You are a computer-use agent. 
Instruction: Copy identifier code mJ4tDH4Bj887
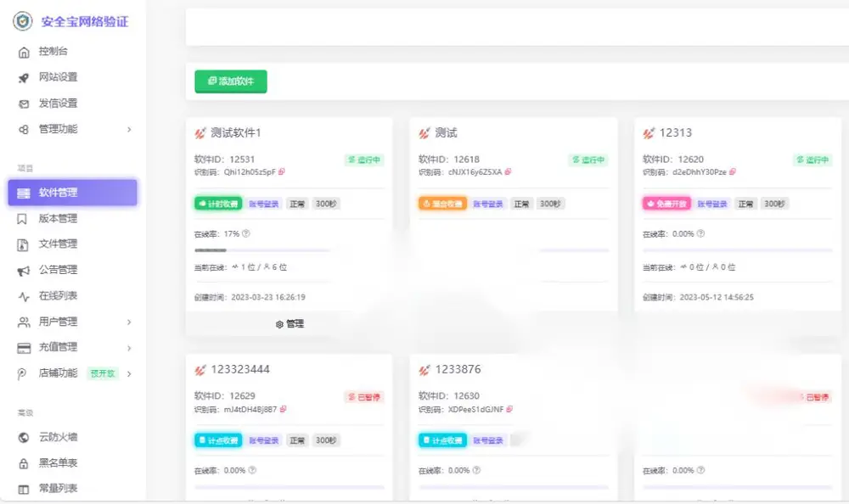(x=283, y=409)
